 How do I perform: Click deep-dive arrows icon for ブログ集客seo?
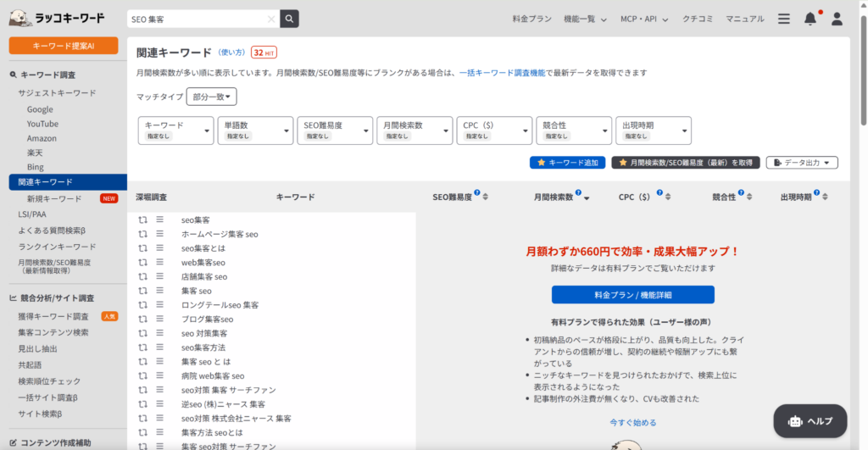[x=142, y=319]
